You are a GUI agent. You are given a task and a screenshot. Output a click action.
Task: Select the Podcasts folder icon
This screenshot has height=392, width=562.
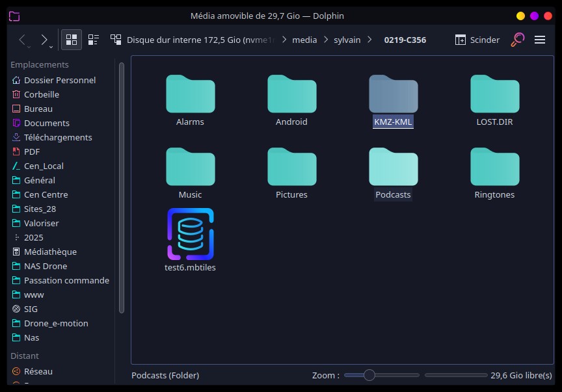[x=393, y=167]
